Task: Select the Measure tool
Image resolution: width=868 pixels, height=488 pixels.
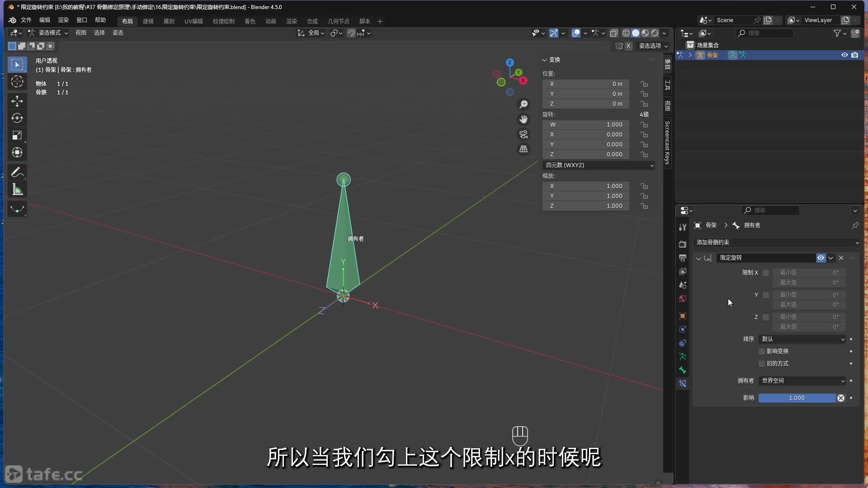Action: click(17, 189)
